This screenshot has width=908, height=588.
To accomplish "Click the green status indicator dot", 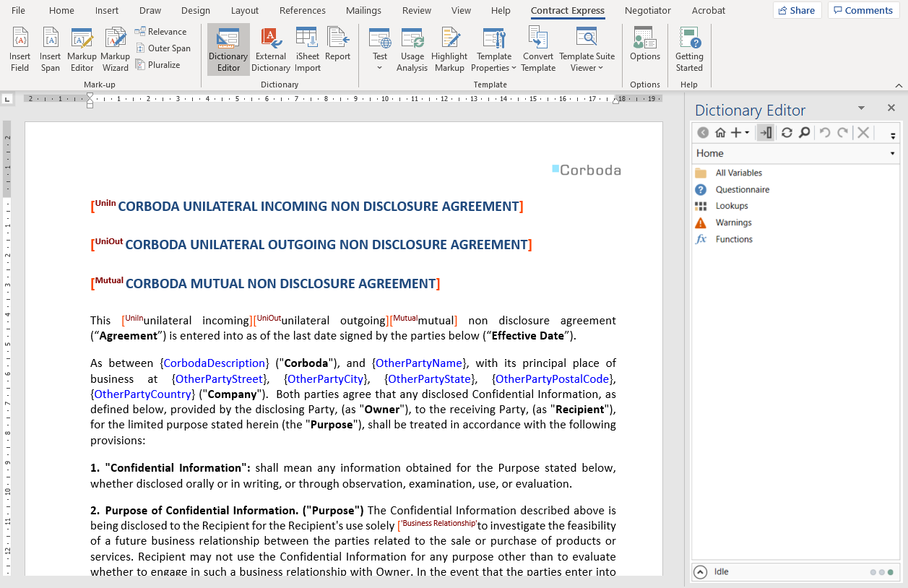I will 891,571.
